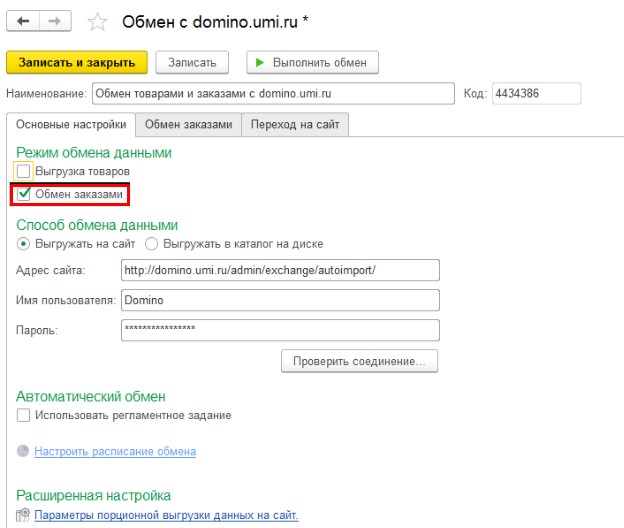Viewport: 624px width, 528px height.
Task: Click the Пароль field
Action: pyautogui.click(x=280, y=330)
